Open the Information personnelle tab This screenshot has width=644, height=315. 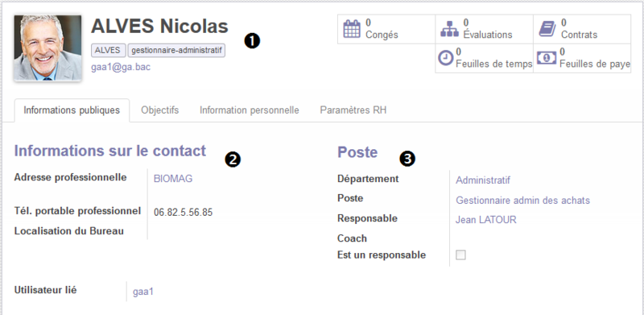click(250, 110)
